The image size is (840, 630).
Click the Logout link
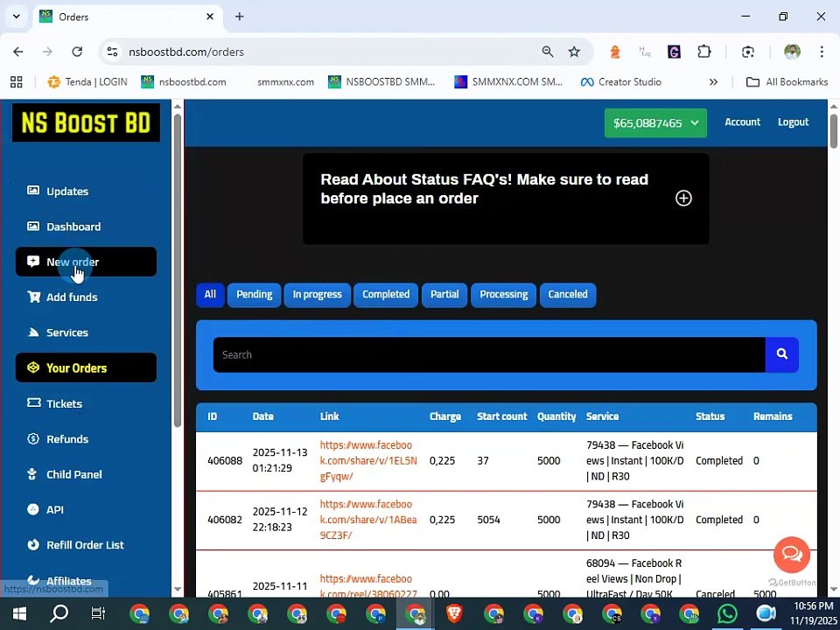pos(793,122)
